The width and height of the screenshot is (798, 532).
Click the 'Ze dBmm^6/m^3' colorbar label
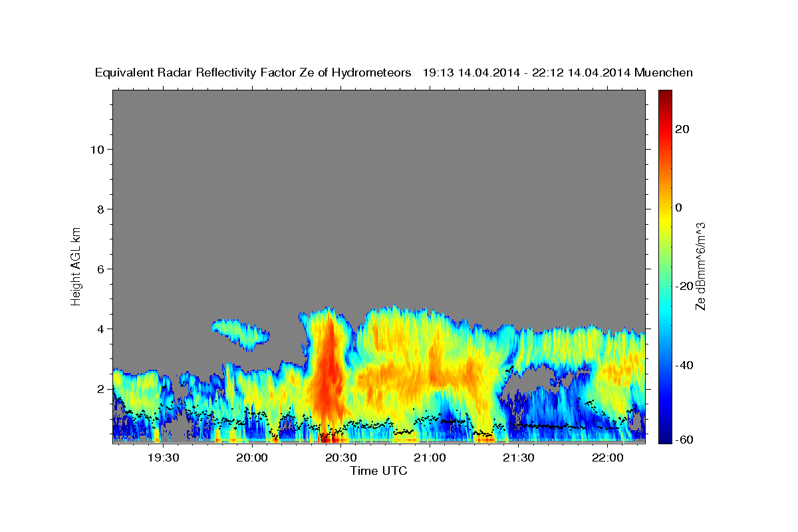[x=700, y=266]
